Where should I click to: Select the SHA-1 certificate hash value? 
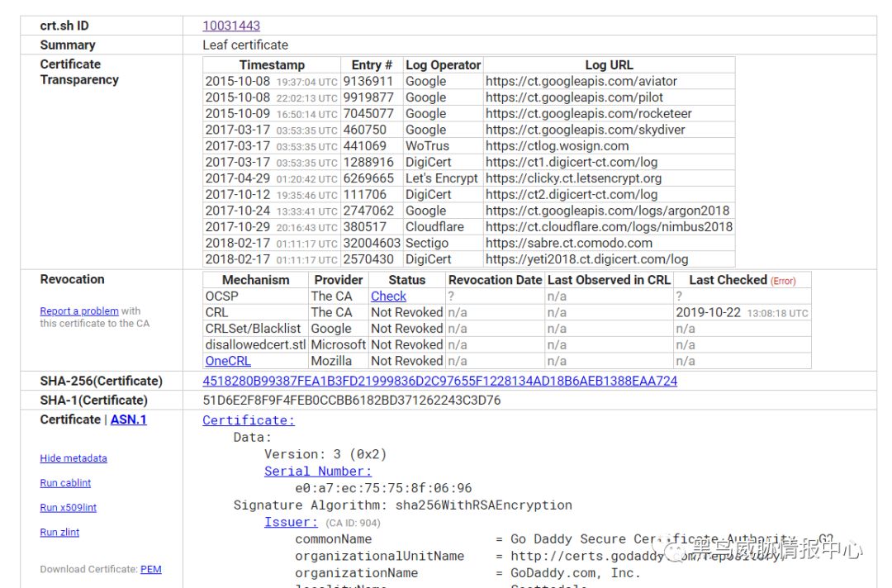(x=352, y=401)
